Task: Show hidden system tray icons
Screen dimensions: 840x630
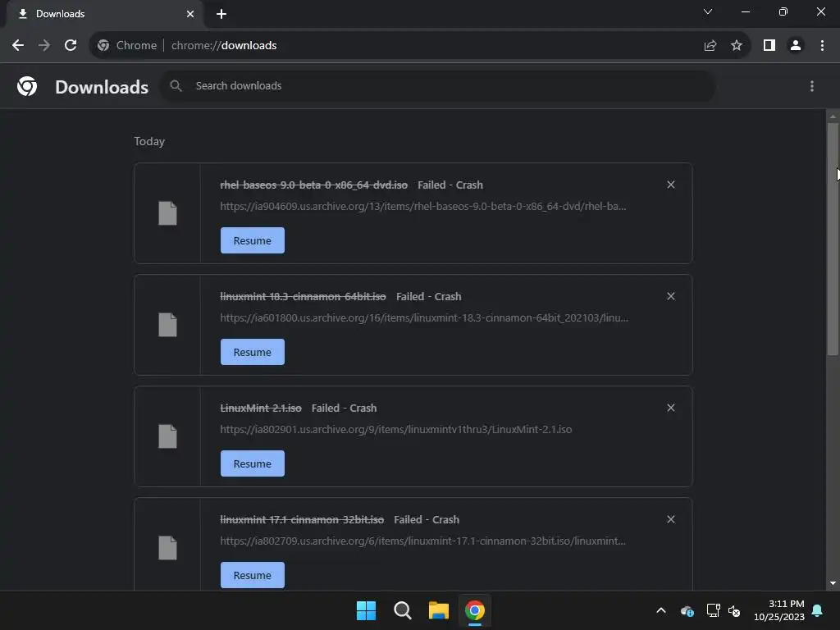Action: [x=661, y=610]
